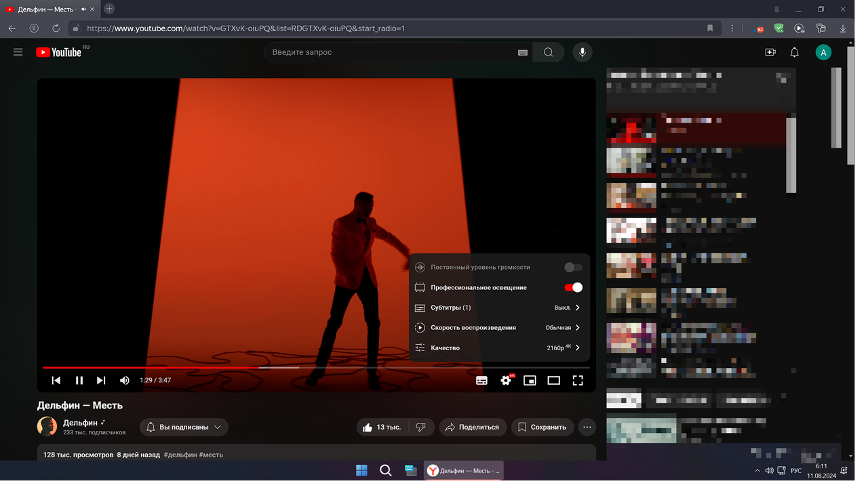This screenshot has height=498, width=868.
Task: Expand the subtitles Выкл. chevron
Action: [578, 308]
